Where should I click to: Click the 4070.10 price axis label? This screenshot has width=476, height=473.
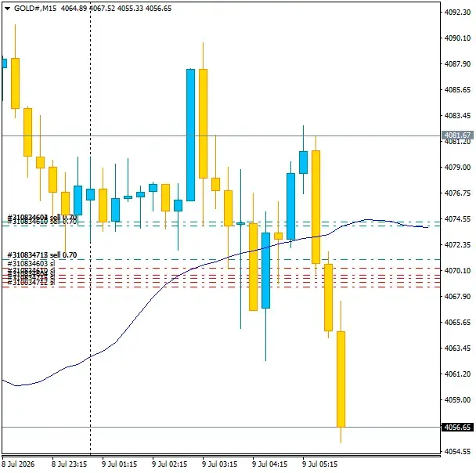click(x=457, y=270)
